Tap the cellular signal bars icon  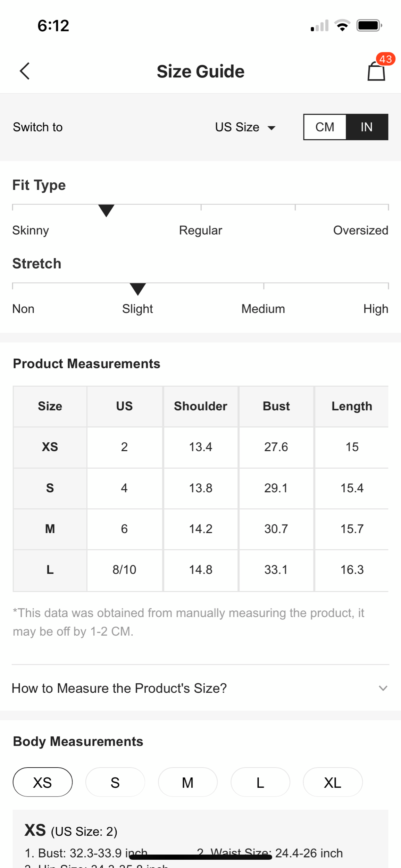[x=319, y=26]
